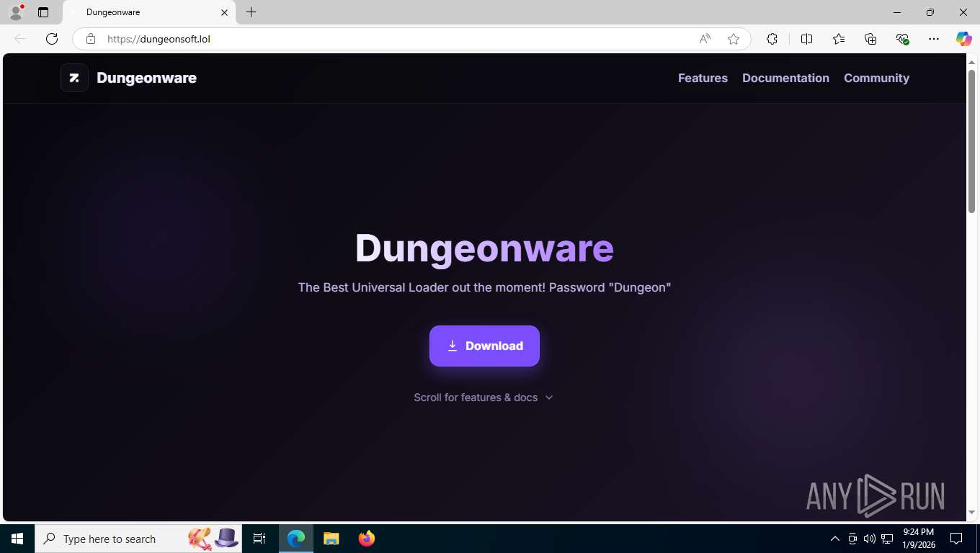Click Scroll for features & docs
This screenshot has width=980, height=553.
tap(476, 397)
